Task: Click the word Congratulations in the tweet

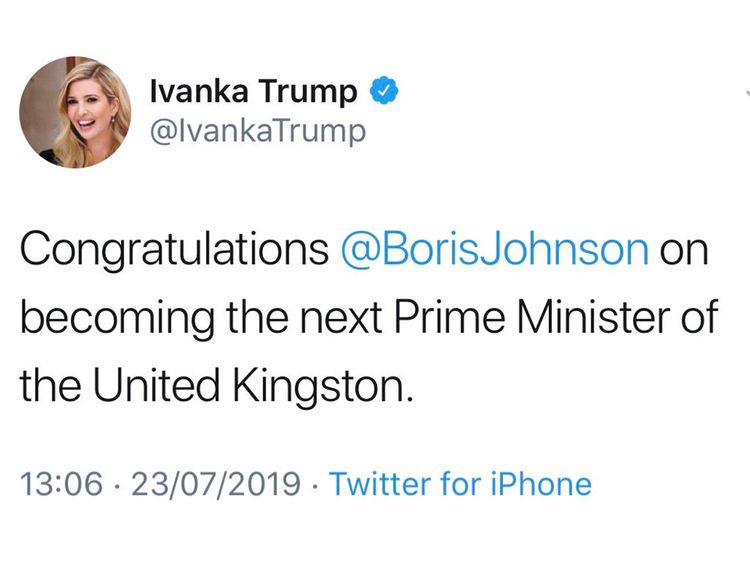Action: tap(174, 250)
